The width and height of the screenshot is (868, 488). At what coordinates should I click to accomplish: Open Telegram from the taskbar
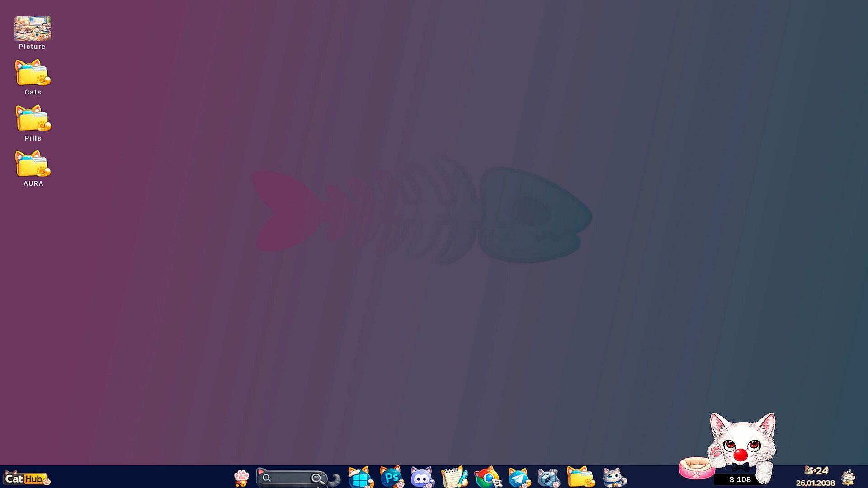pyautogui.click(x=519, y=478)
